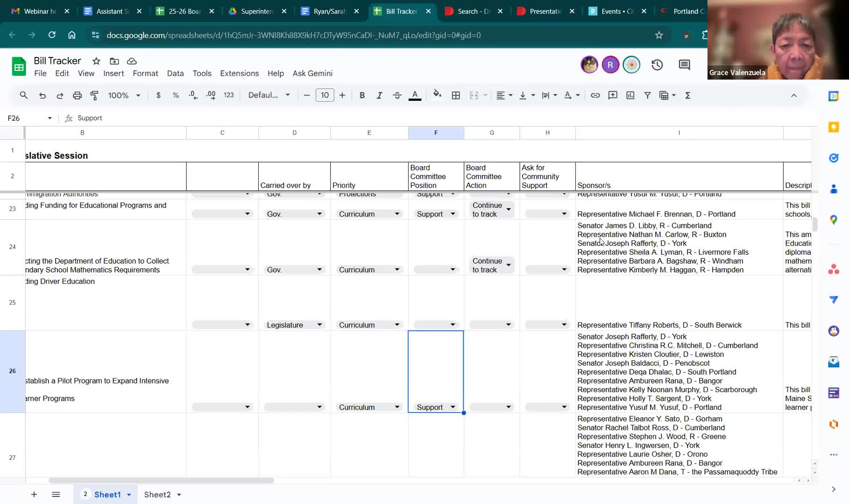Open the fill color picker
The width and height of the screenshot is (849, 504).
(437, 95)
